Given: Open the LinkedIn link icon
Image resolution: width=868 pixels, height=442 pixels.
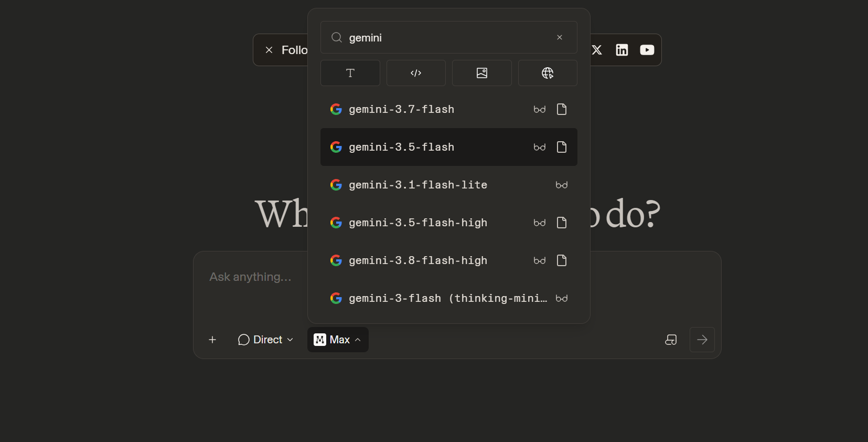Looking at the screenshot, I should 622,50.
